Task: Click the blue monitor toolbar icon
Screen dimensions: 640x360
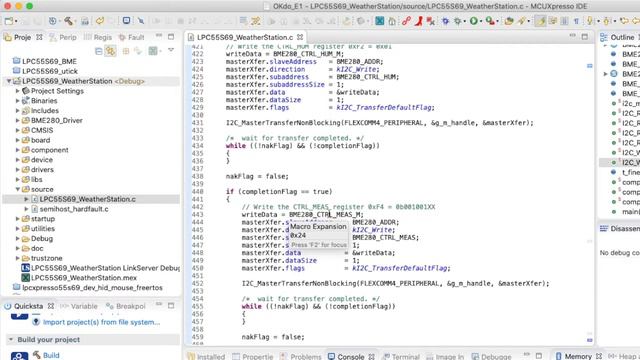Action: 127,20
